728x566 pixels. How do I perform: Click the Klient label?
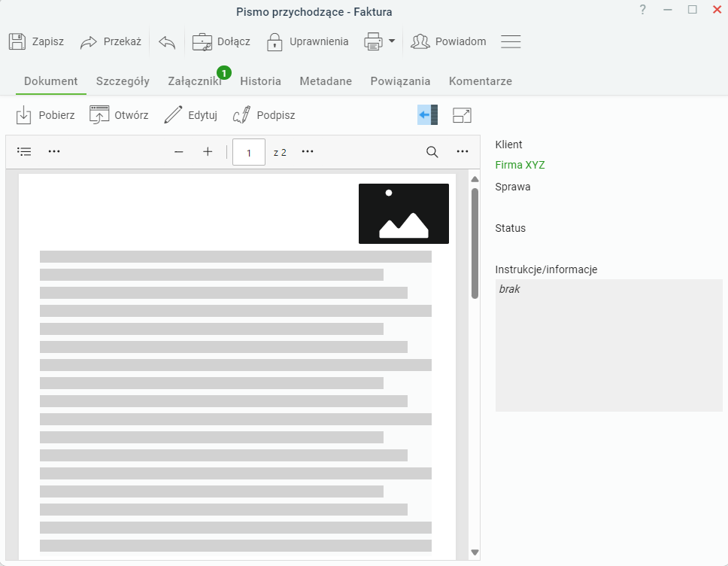508,145
